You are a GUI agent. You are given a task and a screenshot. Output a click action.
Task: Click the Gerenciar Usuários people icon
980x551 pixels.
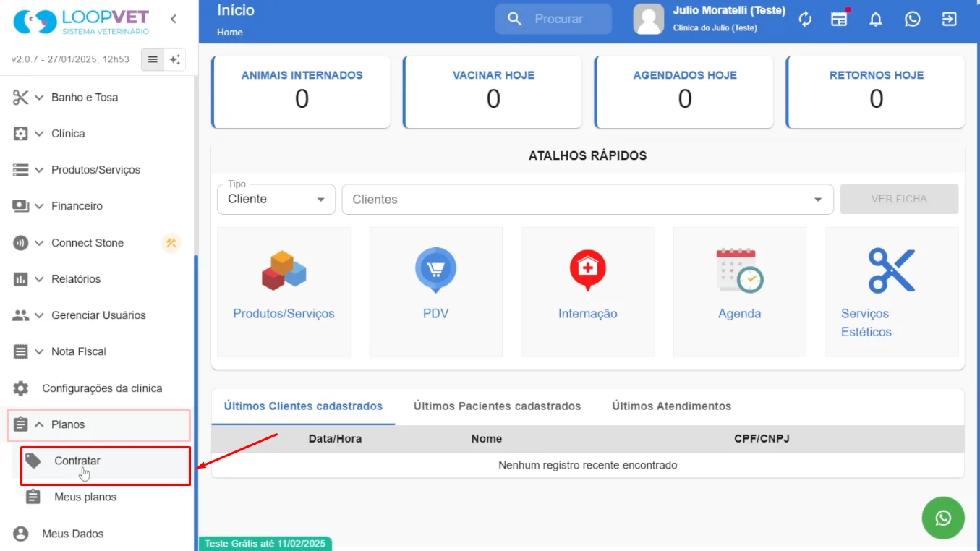pos(21,315)
